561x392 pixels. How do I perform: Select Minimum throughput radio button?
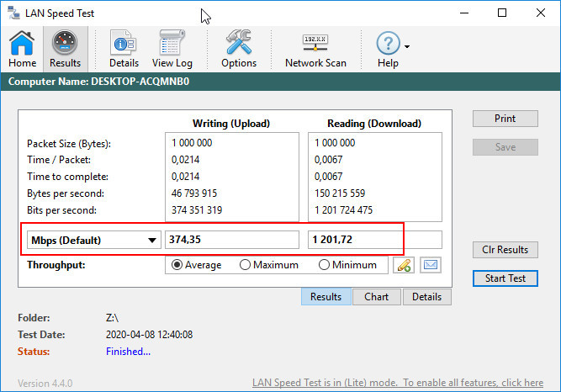click(324, 265)
